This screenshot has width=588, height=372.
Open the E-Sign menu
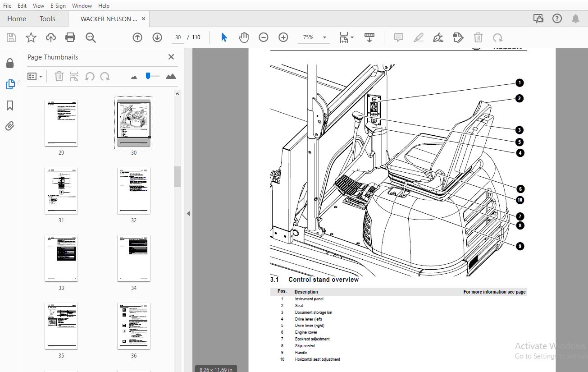point(58,5)
